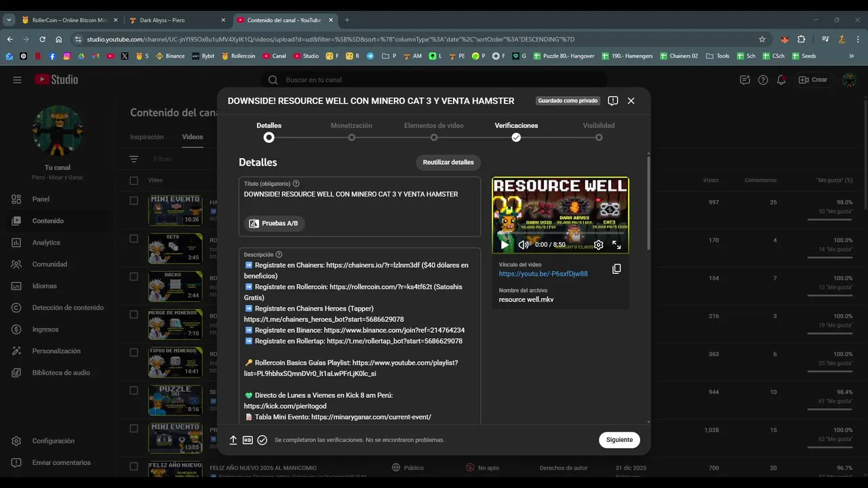Viewport: 868px width, 488px height.
Task: Expand video preview to fullscreen
Action: [616, 245]
